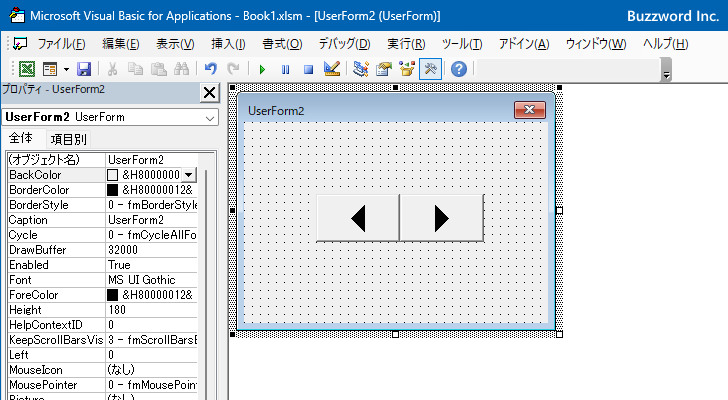
Task: Click the Reset stop icon
Action: [x=308, y=70]
